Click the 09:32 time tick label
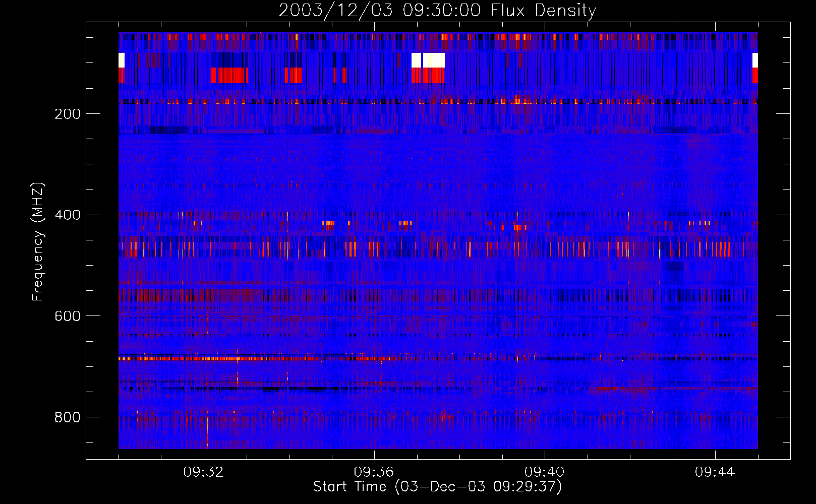This screenshot has width=816, height=504. pyautogui.click(x=204, y=472)
